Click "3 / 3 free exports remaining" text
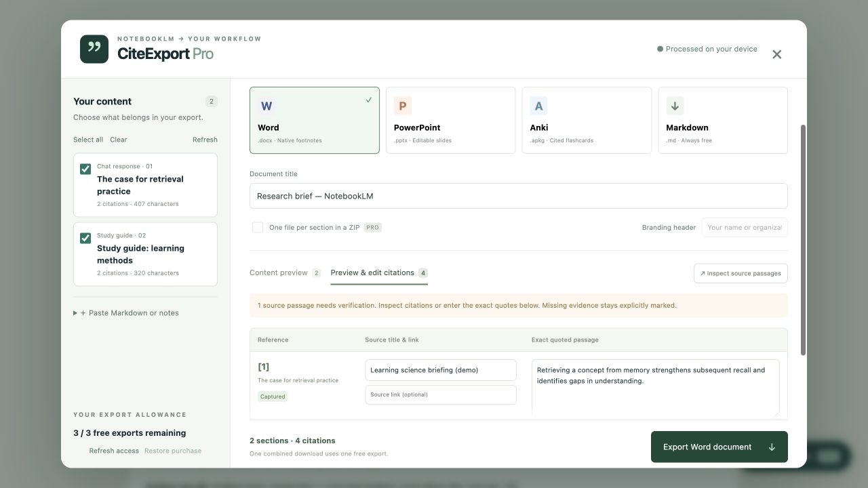The height and width of the screenshot is (488, 868). tap(130, 433)
